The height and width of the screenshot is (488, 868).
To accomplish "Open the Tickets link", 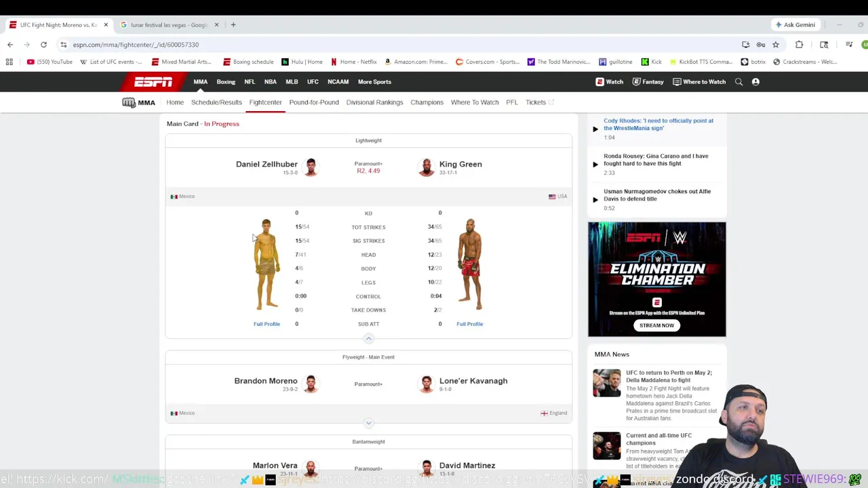I will 540,102.
